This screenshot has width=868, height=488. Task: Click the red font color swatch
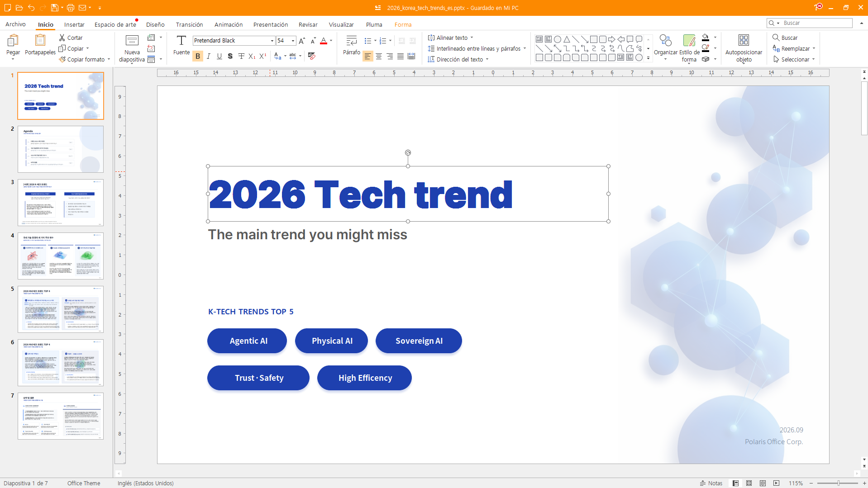(324, 42)
